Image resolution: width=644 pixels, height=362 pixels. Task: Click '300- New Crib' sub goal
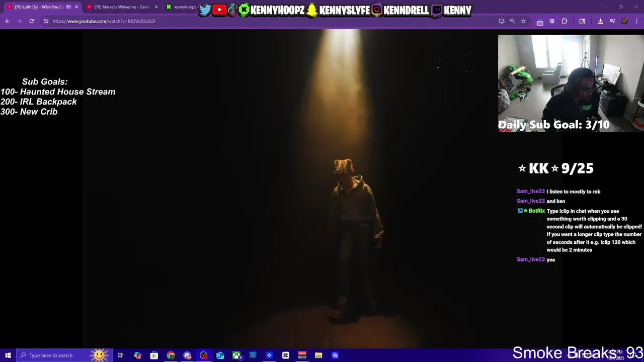29,112
